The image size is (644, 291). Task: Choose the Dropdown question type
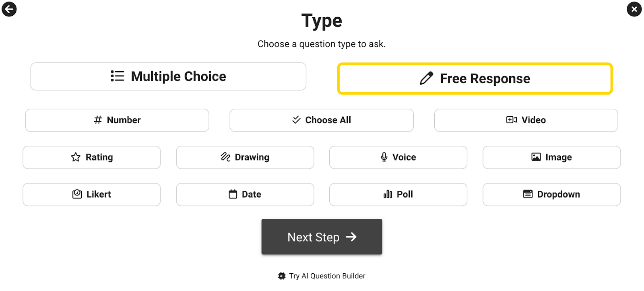click(x=551, y=194)
